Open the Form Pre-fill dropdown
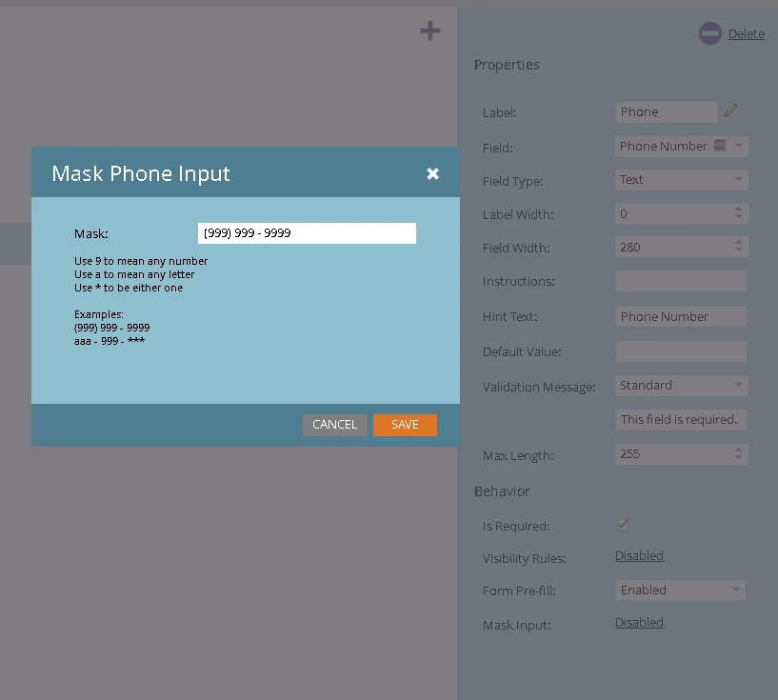The height and width of the screenshot is (700, 778). point(681,590)
